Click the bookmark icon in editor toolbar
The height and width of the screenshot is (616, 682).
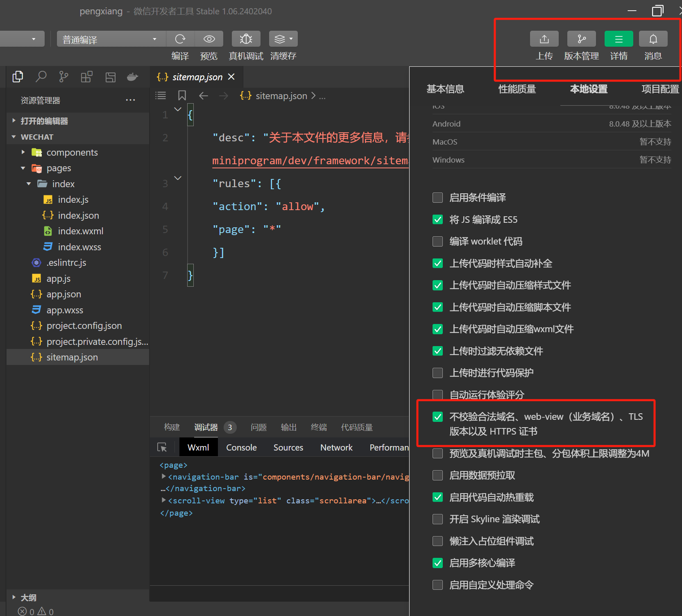click(182, 95)
